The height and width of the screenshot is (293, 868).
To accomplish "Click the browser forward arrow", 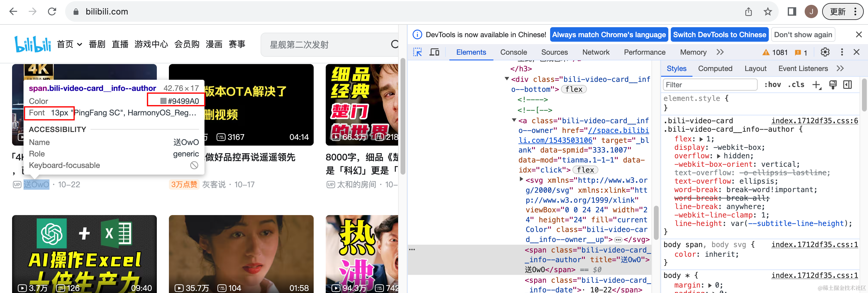I will 33,11.
